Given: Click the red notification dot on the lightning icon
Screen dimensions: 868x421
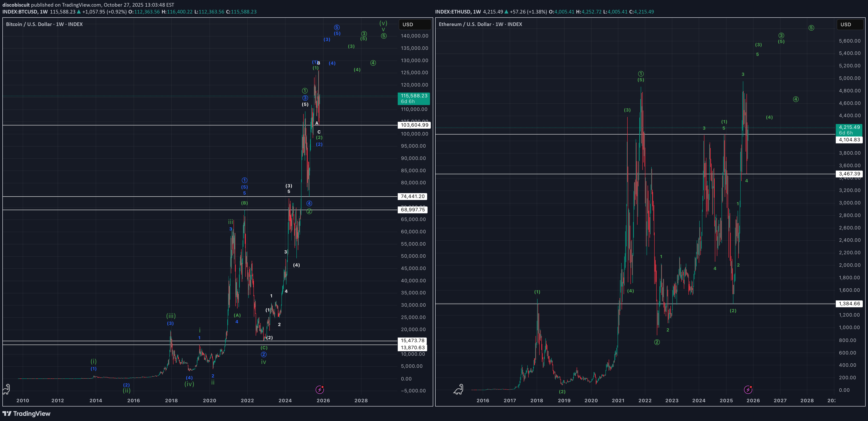Looking at the screenshot, I should tap(322, 387).
